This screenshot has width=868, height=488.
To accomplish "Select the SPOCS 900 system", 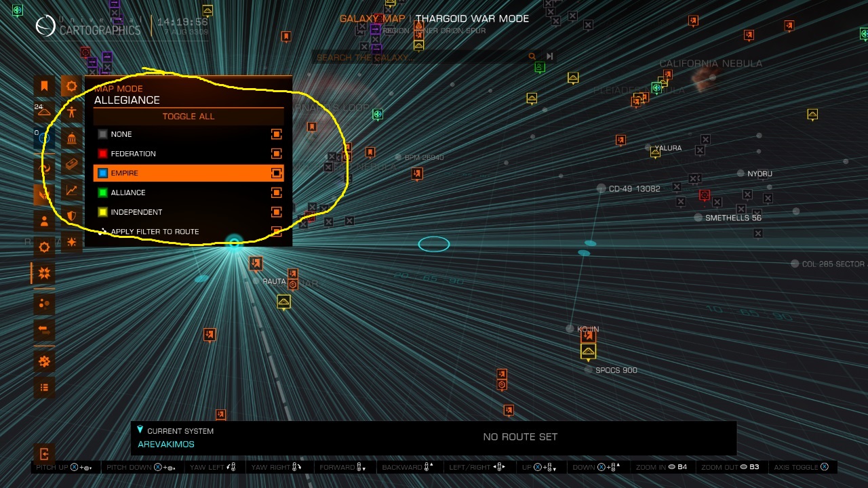I will tap(616, 370).
